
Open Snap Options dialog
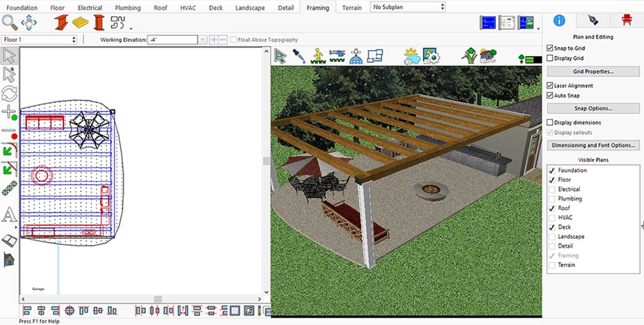point(593,109)
